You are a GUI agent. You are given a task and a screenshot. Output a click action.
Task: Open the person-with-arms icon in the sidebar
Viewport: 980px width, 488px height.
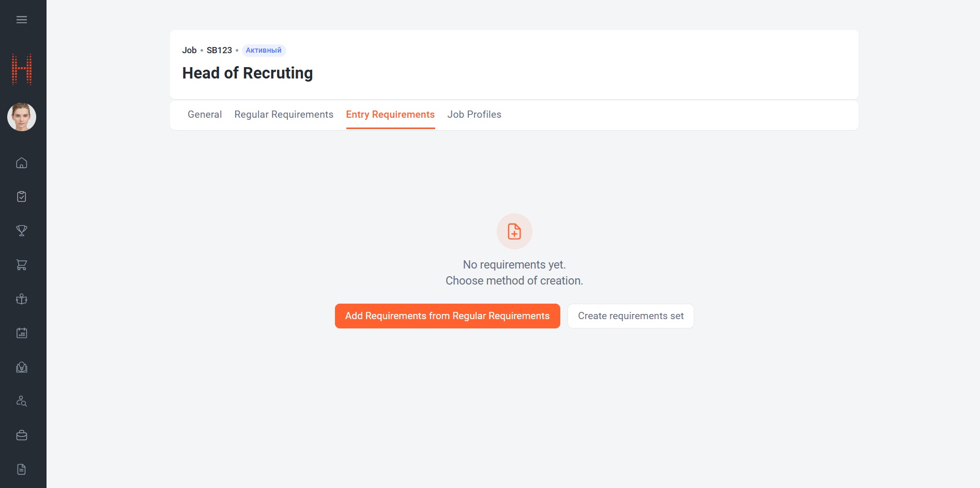(x=22, y=299)
